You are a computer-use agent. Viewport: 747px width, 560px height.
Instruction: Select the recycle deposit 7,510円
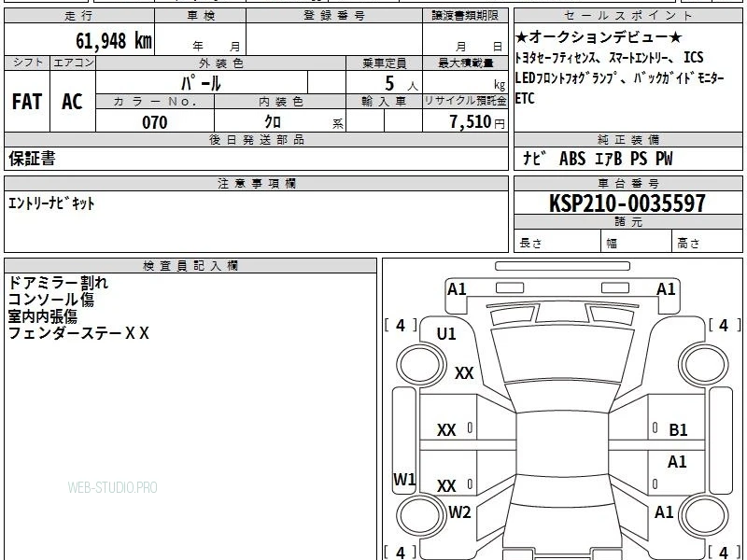pos(477,122)
